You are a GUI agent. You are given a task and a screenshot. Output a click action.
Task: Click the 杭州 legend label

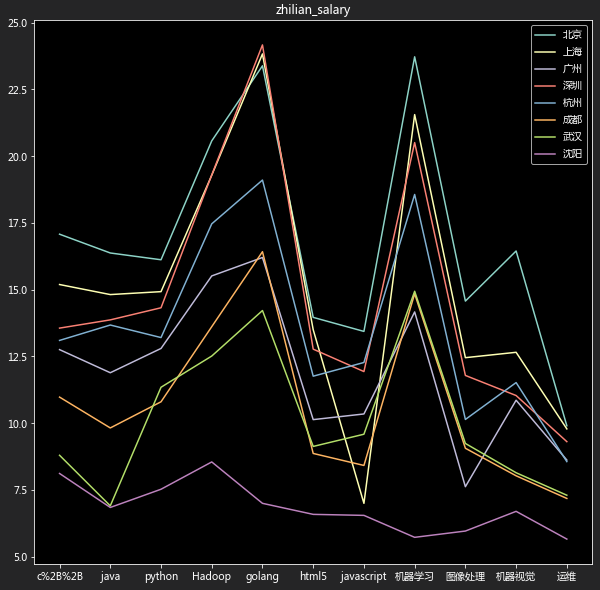coord(572,103)
